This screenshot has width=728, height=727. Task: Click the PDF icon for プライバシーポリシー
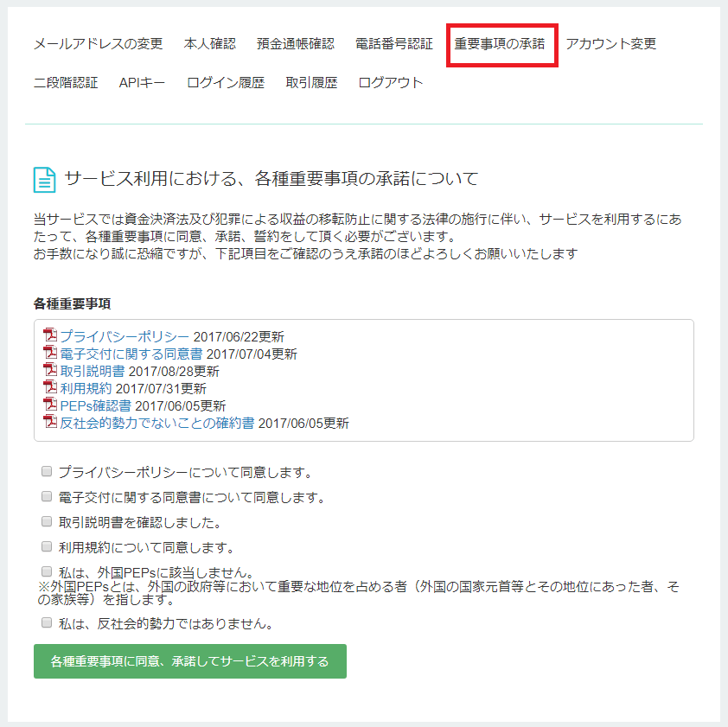coord(50,335)
